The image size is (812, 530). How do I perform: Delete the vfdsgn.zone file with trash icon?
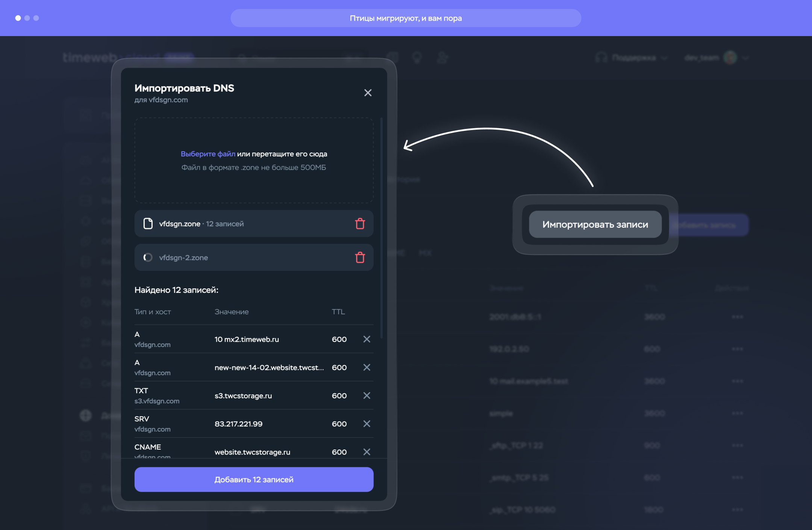(x=360, y=224)
